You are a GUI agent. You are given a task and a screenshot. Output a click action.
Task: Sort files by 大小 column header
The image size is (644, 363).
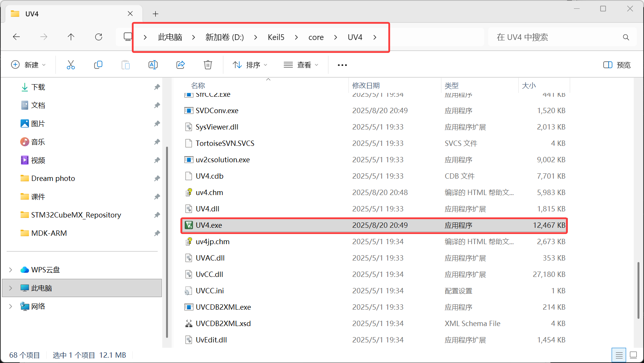pyautogui.click(x=529, y=85)
